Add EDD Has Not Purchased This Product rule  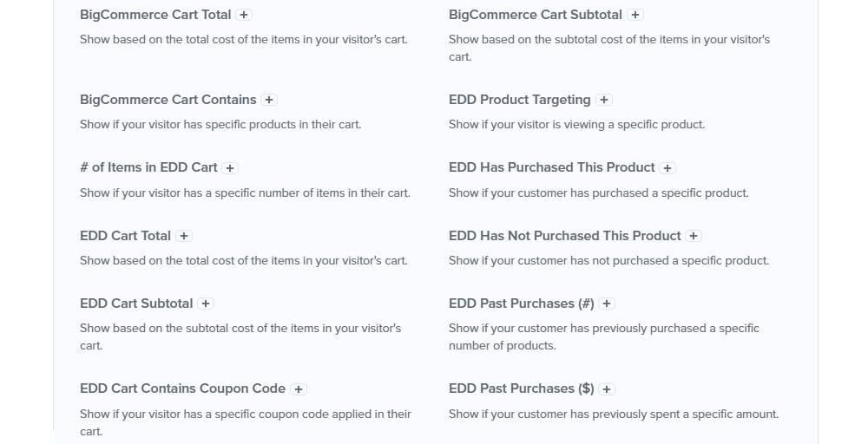click(x=694, y=236)
